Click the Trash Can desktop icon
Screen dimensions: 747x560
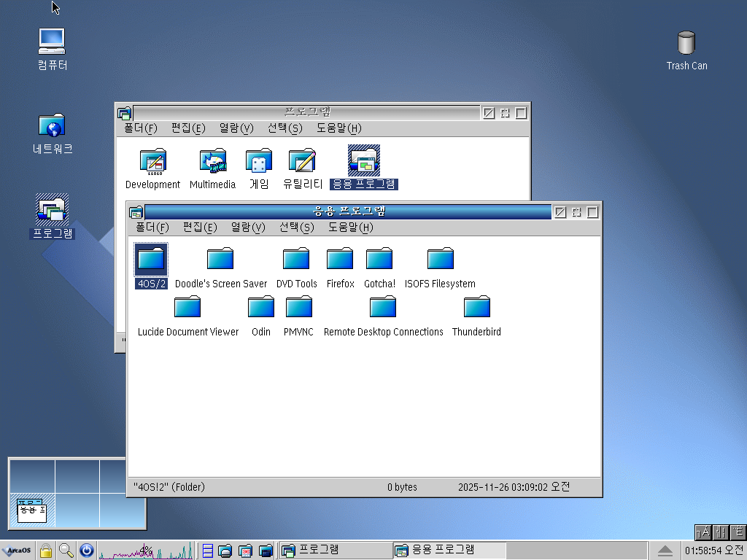[686, 44]
